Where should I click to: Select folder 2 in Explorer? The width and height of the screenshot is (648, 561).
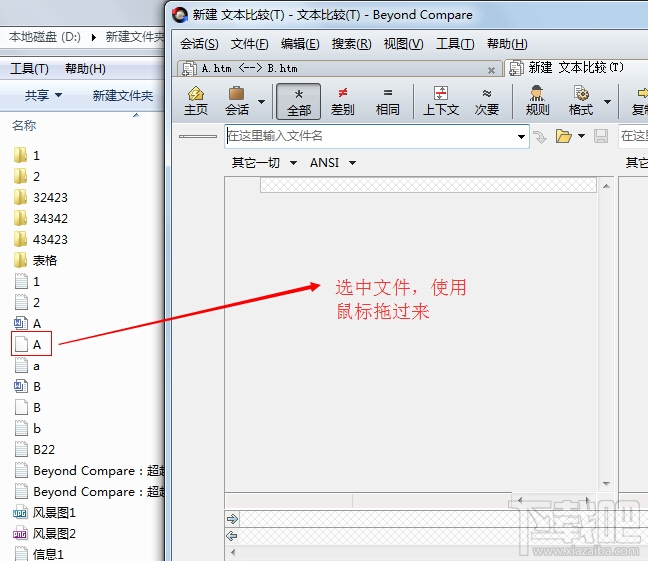[27, 177]
